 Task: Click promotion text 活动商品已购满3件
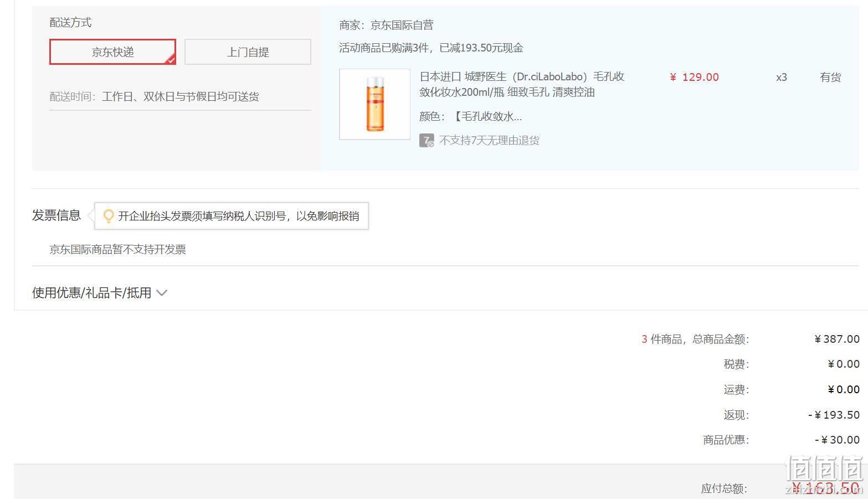[431, 48]
